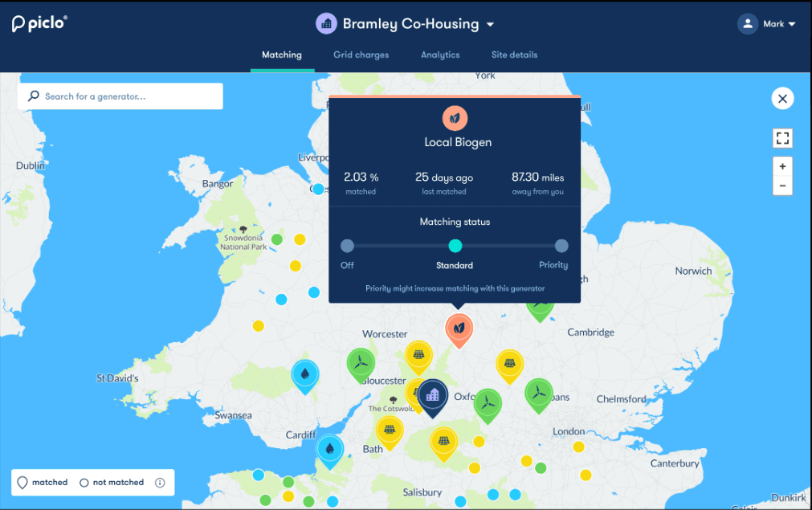Click the Local Biogen leaf icon in popup
This screenshot has height=510, width=812.
455,118
